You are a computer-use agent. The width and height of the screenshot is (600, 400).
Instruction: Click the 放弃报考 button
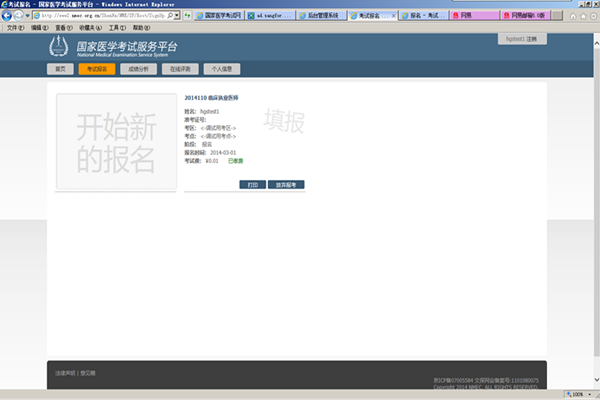pos(286,185)
